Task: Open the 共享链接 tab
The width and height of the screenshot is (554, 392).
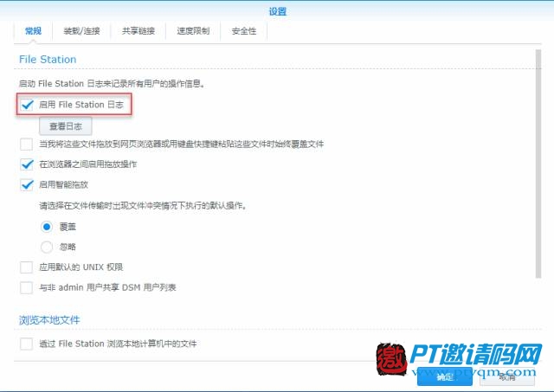Action: [138, 31]
